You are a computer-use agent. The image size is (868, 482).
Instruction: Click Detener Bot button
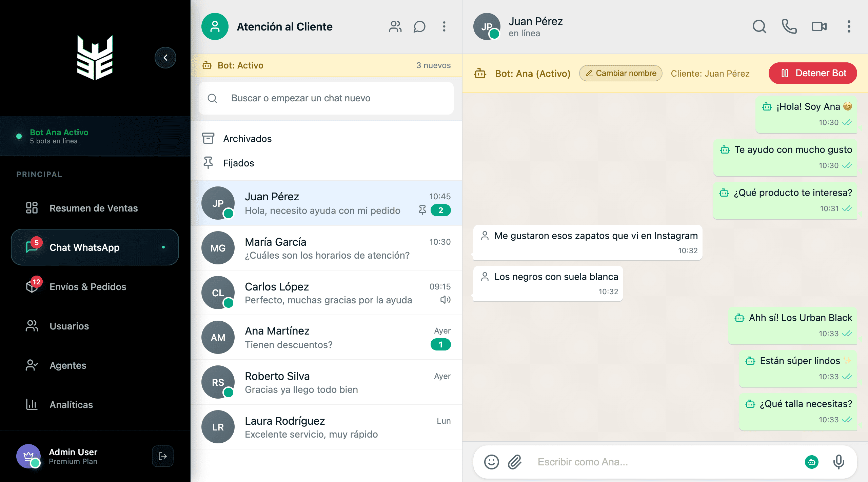pos(813,73)
